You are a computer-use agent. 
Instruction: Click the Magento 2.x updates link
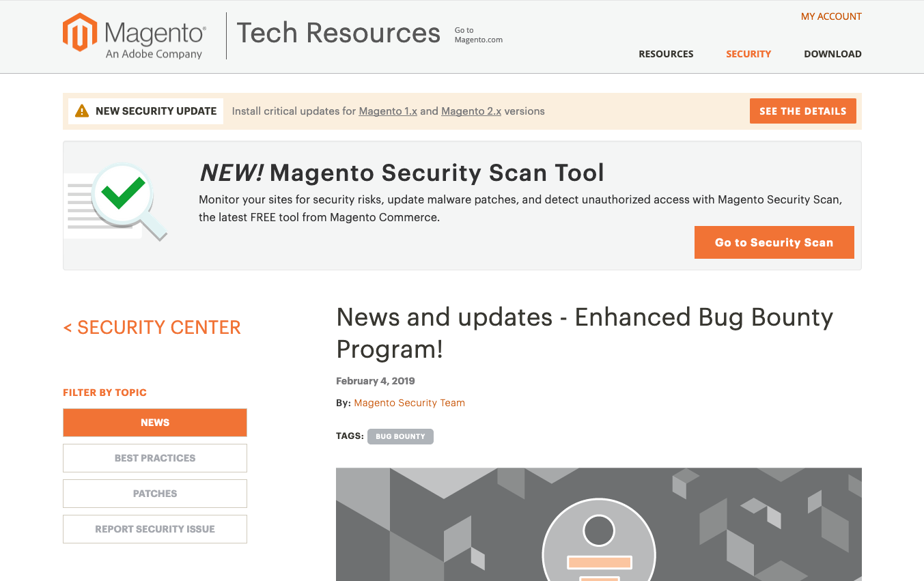(471, 111)
